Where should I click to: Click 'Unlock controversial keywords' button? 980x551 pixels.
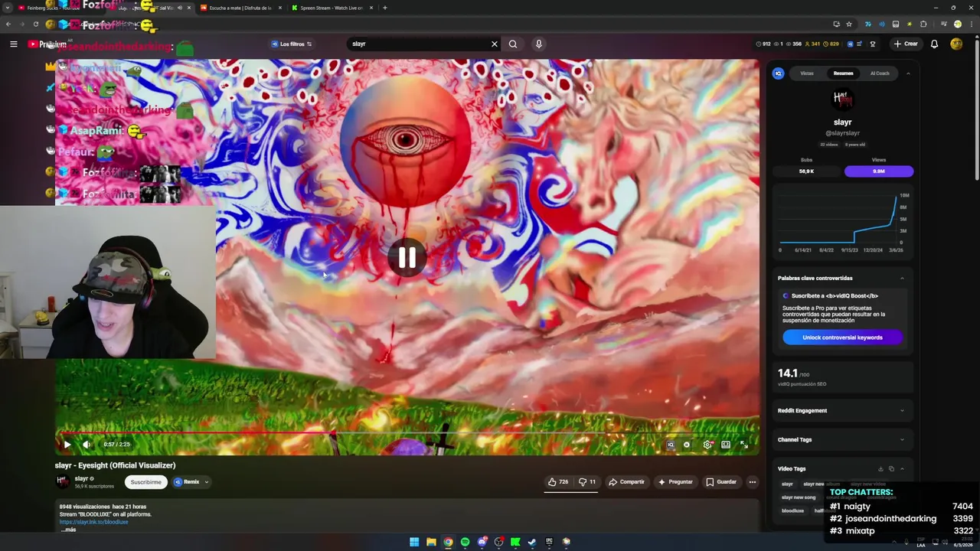(x=842, y=337)
